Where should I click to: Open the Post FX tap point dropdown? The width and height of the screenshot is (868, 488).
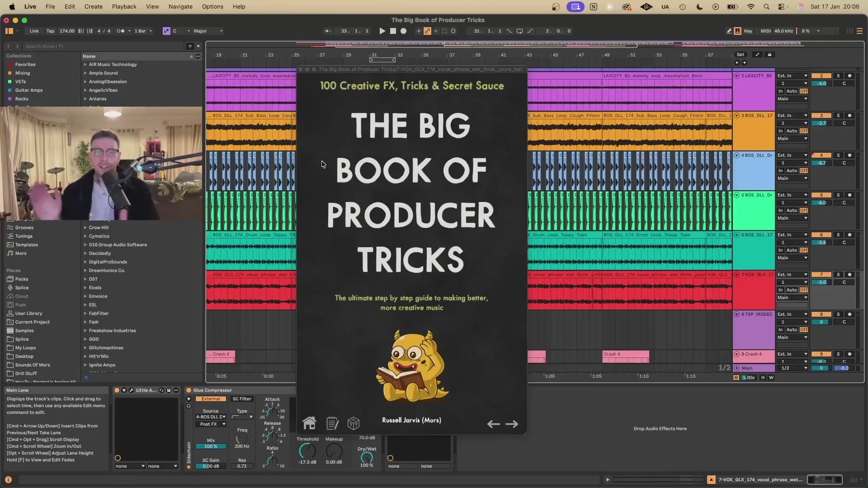point(211,424)
